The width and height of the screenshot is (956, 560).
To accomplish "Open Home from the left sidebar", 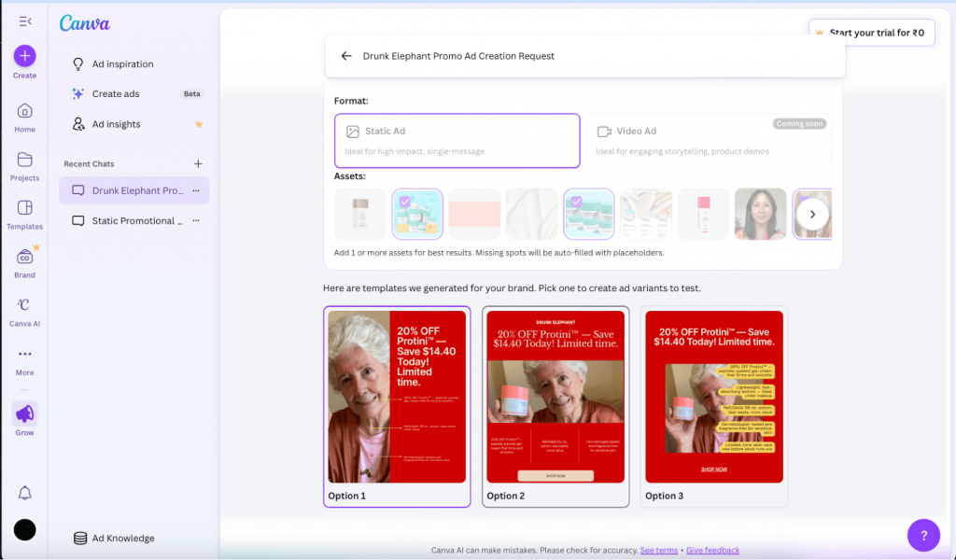I will [23, 112].
